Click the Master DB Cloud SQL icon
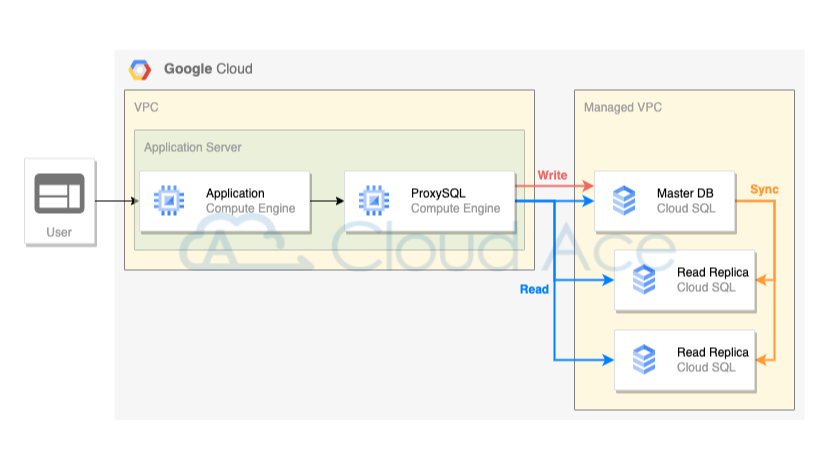 tap(624, 200)
